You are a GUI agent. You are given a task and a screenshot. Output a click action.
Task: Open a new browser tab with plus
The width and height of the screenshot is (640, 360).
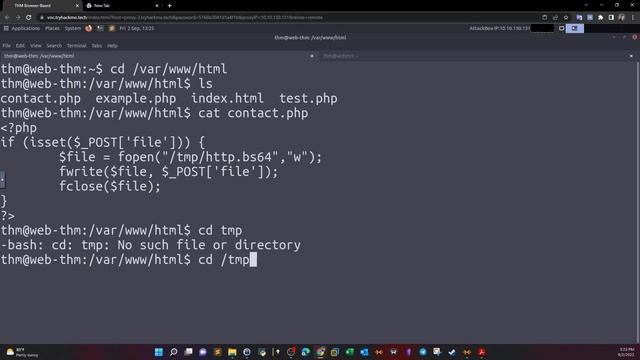tap(170, 6)
